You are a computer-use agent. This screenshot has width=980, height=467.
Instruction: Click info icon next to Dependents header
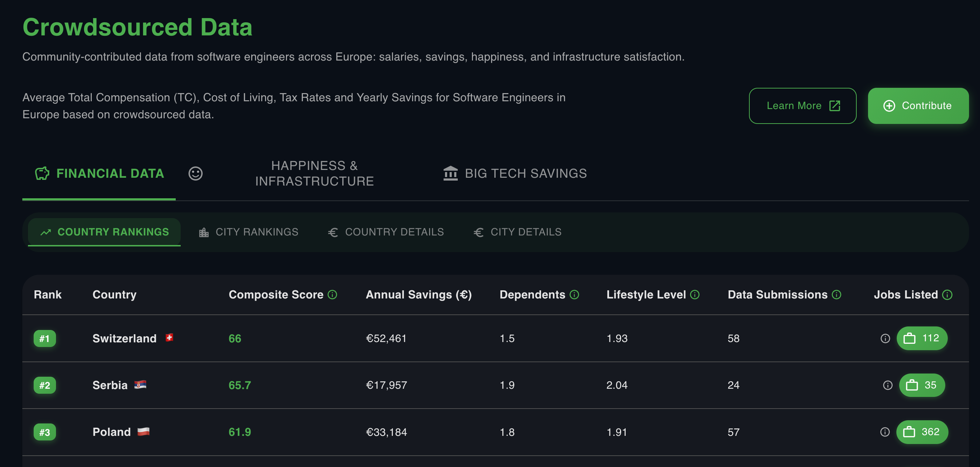coord(574,295)
